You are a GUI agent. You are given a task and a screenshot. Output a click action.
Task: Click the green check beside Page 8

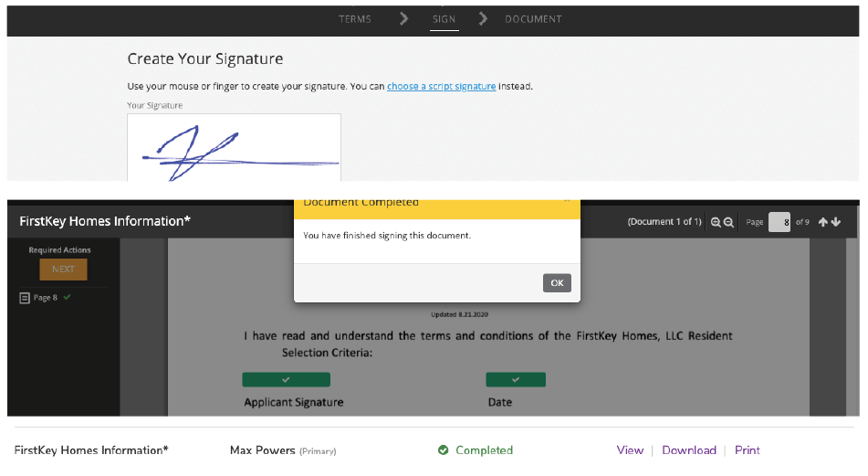[67, 297]
